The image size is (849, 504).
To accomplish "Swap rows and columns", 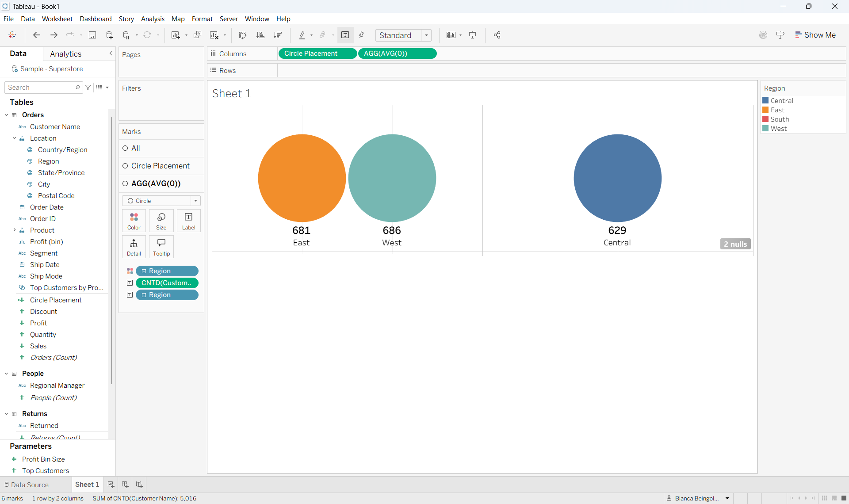I will 242,35.
